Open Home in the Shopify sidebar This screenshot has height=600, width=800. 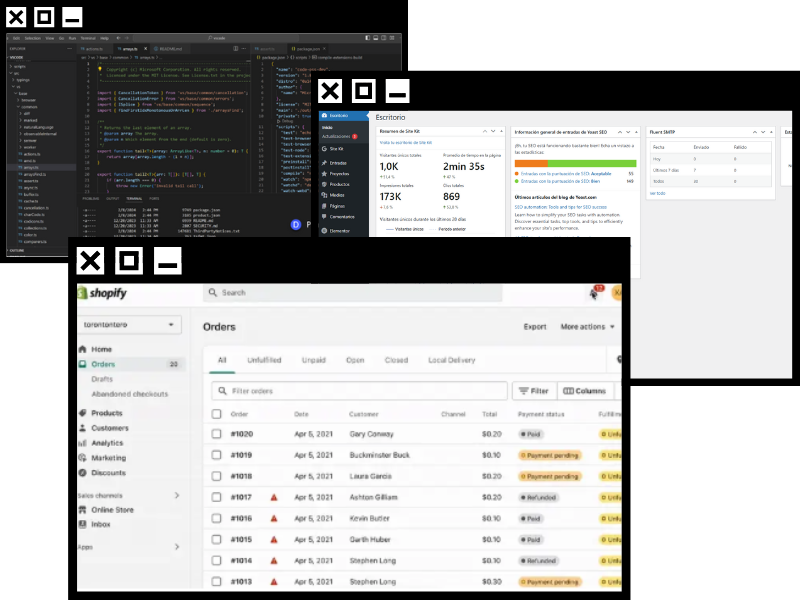coord(95,349)
